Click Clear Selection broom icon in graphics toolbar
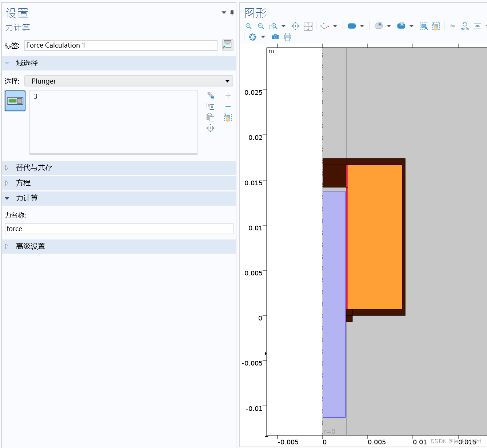This screenshot has width=487, height=448. tap(436, 26)
